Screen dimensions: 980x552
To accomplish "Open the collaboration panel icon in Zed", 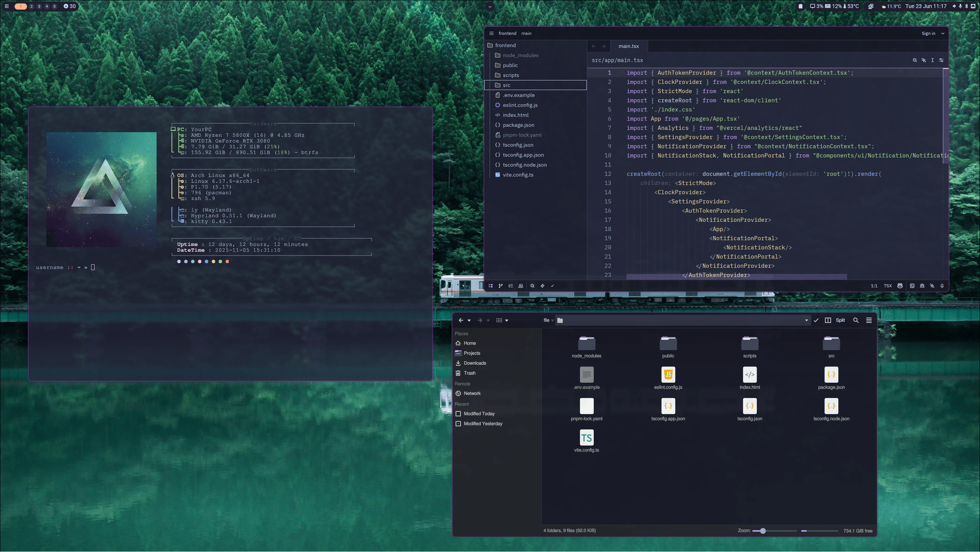I will [x=521, y=286].
